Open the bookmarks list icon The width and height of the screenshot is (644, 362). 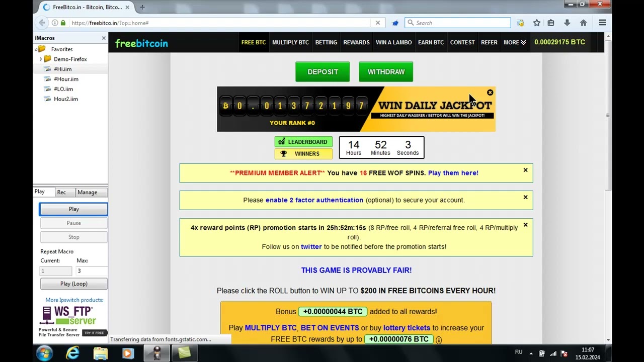pyautogui.click(x=551, y=23)
